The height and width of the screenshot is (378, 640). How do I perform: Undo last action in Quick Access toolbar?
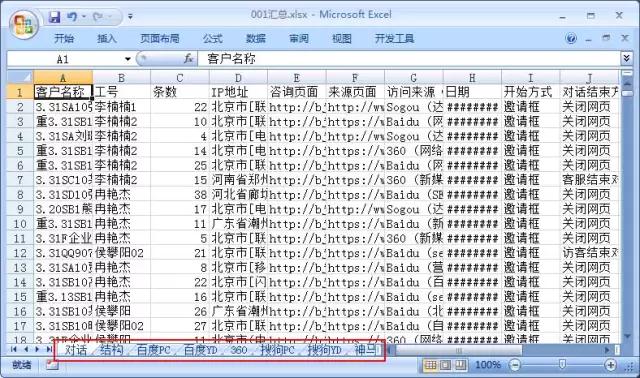72,17
